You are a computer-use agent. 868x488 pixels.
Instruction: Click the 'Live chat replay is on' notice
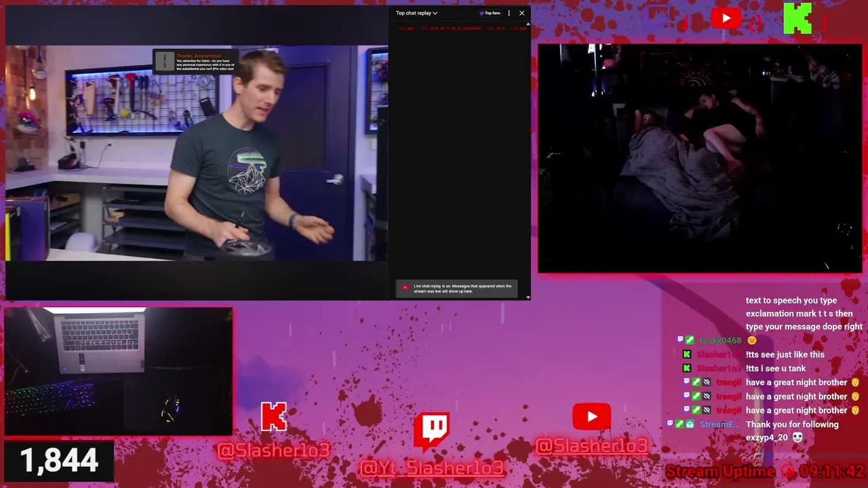point(457,289)
